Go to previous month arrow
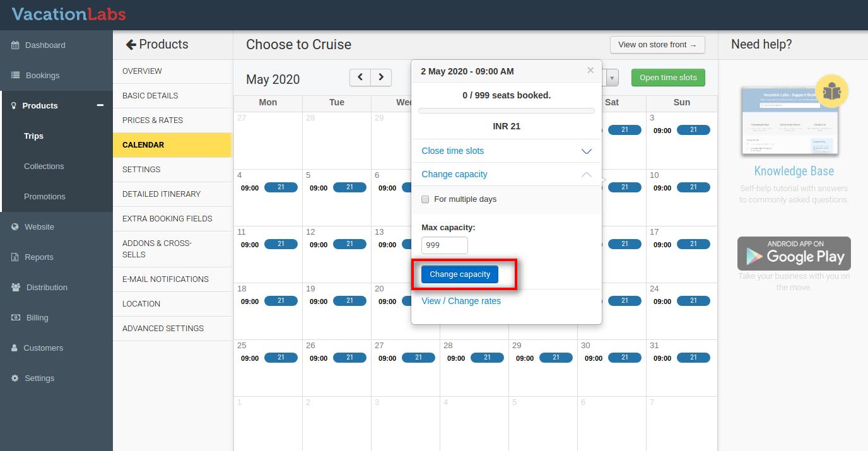 [360, 78]
